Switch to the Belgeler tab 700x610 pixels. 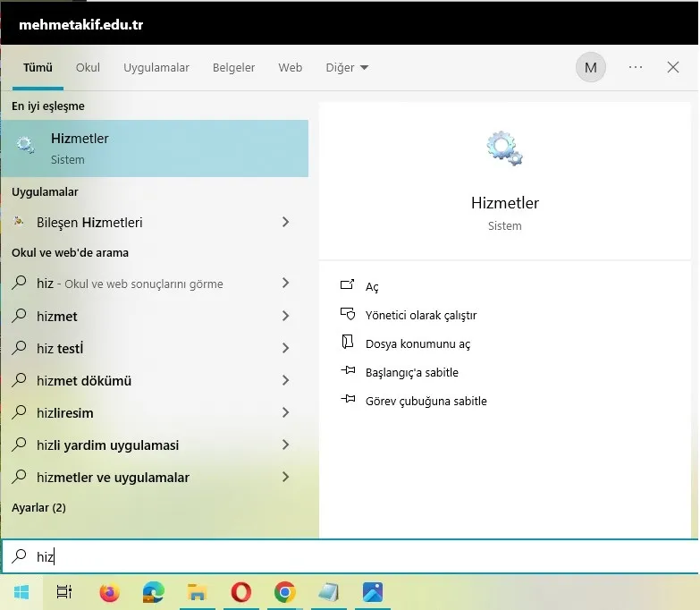coord(233,67)
